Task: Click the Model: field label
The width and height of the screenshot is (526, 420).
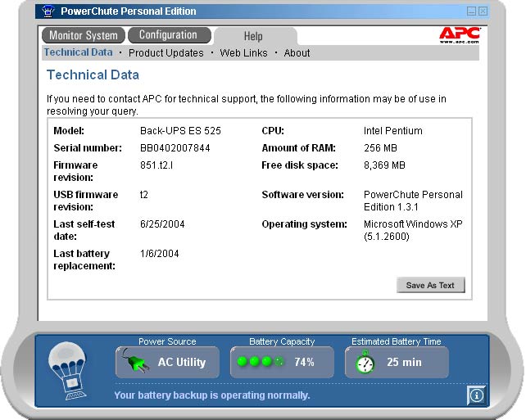Action: [69, 131]
